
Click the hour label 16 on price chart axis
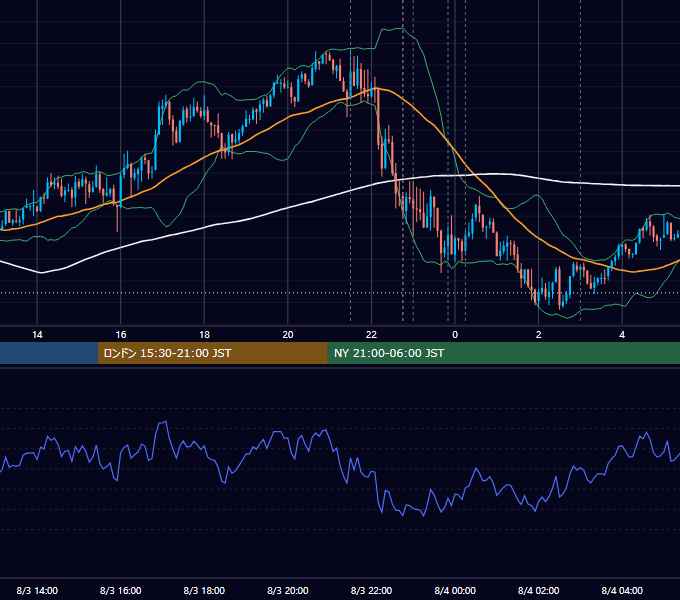121,335
